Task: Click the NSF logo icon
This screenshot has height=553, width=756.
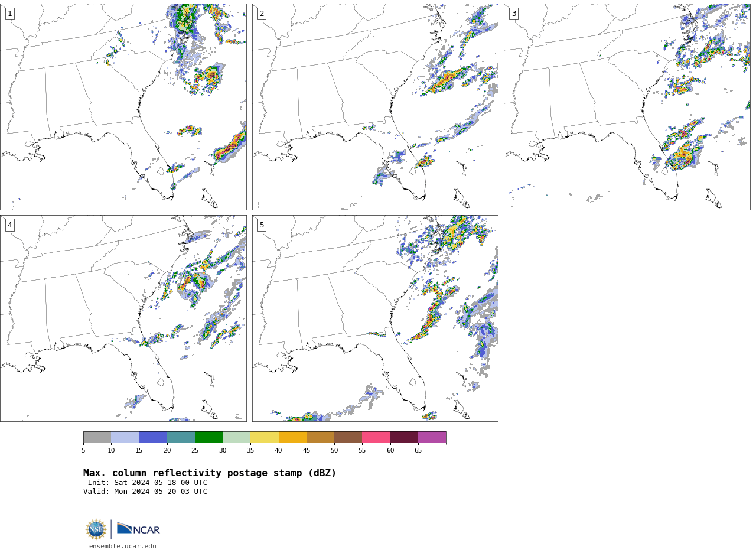Action: point(96,529)
